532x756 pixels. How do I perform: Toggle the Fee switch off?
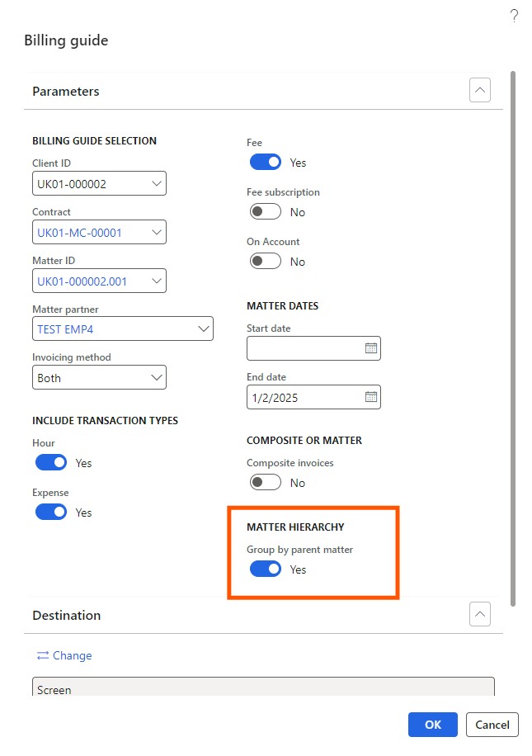(x=265, y=163)
